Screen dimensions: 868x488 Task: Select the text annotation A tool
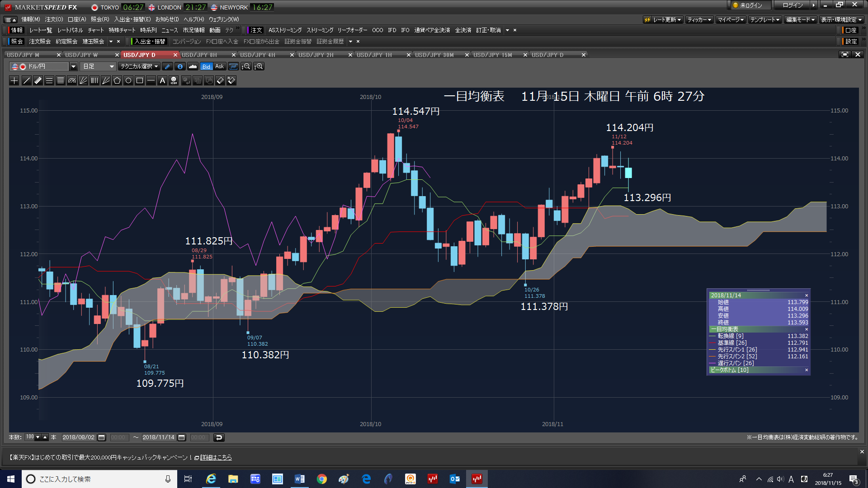(162, 81)
